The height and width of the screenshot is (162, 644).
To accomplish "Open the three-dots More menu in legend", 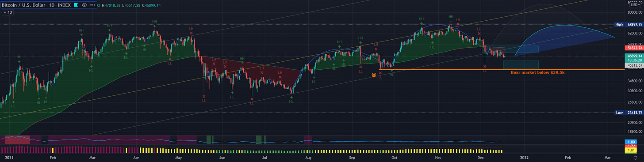I will 92,5.
